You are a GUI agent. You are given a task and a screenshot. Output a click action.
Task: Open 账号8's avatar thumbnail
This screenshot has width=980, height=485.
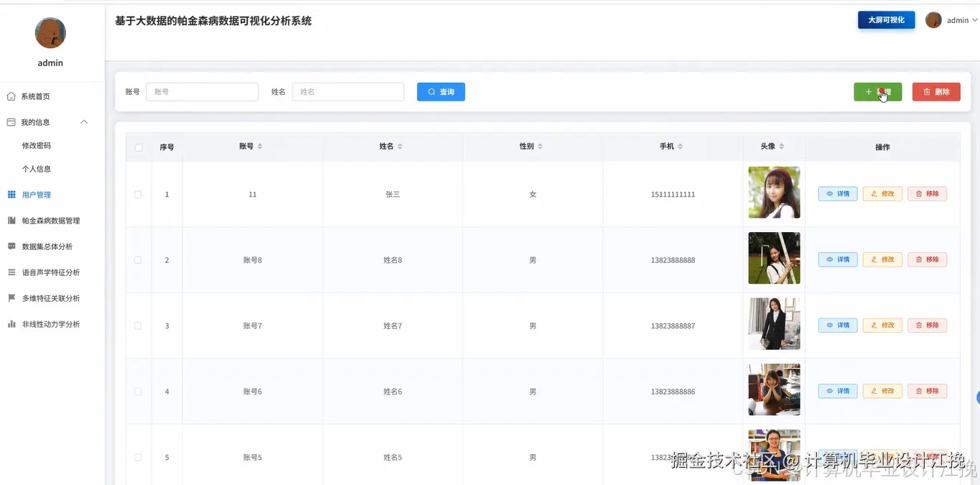[x=774, y=258]
